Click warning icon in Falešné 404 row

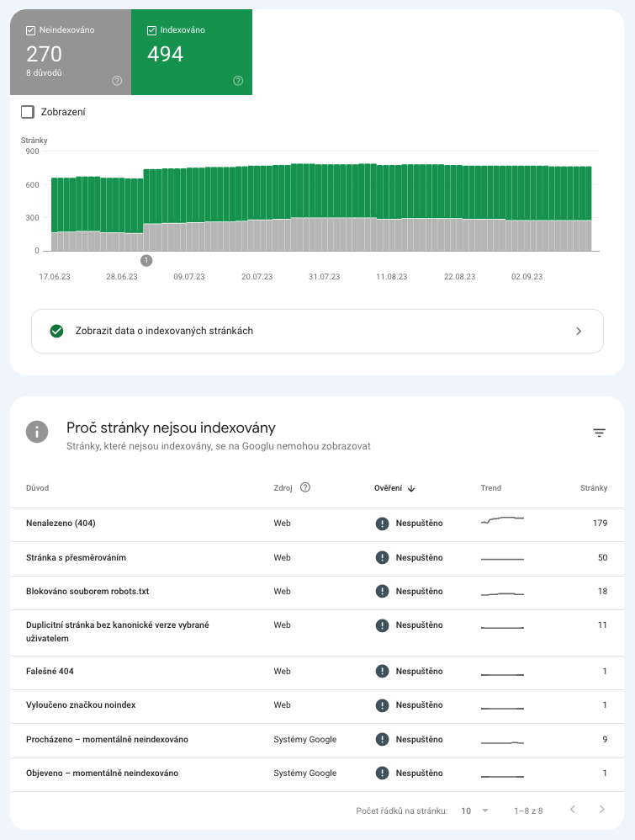coord(382,672)
